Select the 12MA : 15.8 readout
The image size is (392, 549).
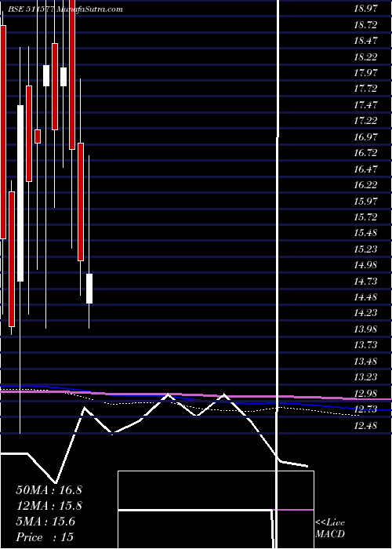49,506
